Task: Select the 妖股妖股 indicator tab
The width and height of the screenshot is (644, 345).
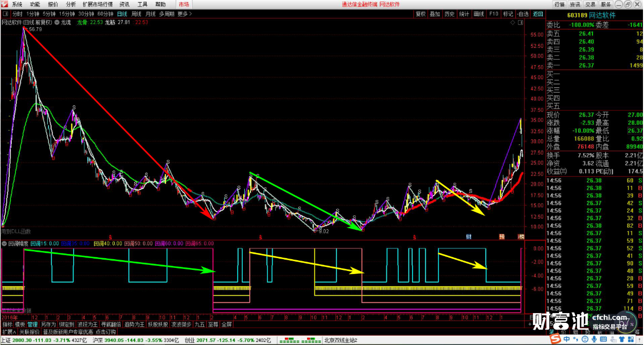Action: tap(158, 324)
